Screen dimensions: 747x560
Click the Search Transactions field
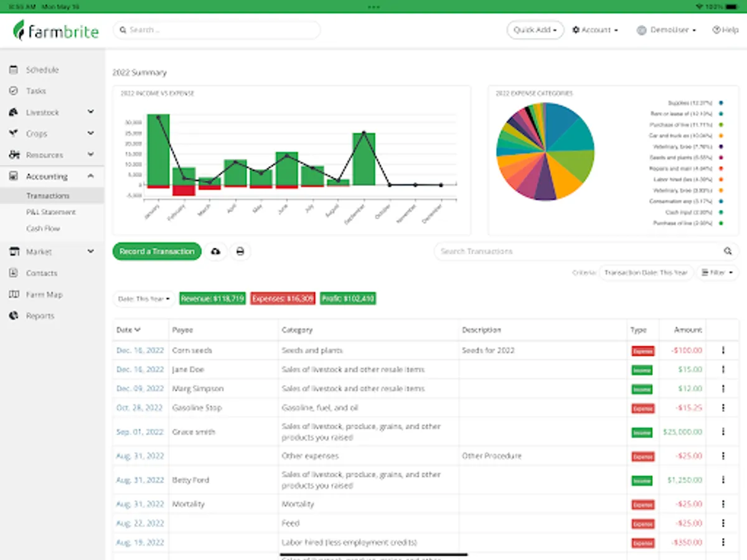coord(585,251)
